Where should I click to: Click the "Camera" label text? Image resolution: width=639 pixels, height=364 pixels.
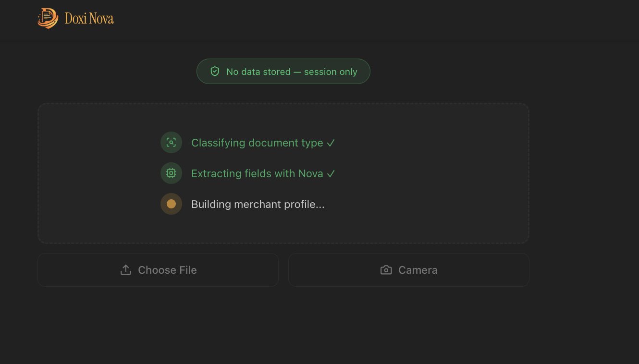pyautogui.click(x=418, y=270)
